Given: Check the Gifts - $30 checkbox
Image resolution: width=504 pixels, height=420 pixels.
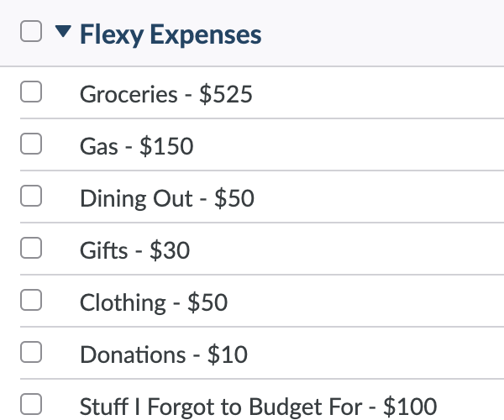Looking at the screenshot, I should coord(31,248).
